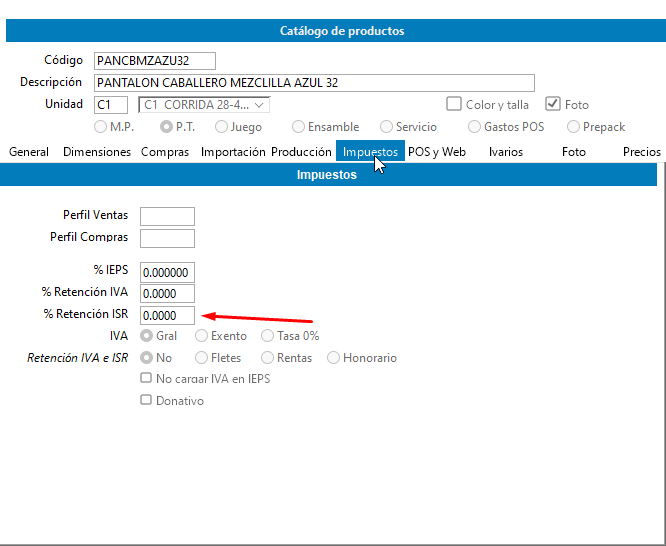The image size is (666, 546).
Task: Choose the Ensamble radio option
Action: 298,127
